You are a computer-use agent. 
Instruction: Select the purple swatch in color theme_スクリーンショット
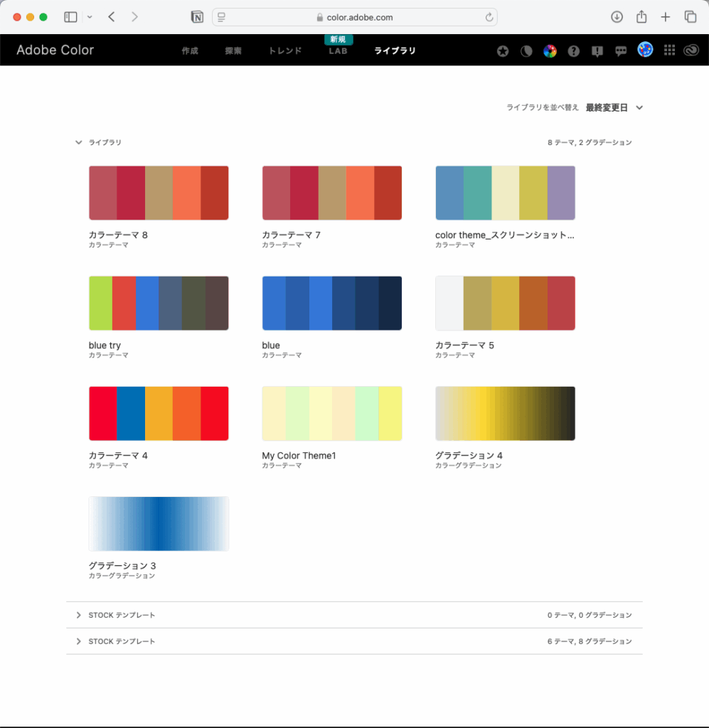[x=561, y=193]
